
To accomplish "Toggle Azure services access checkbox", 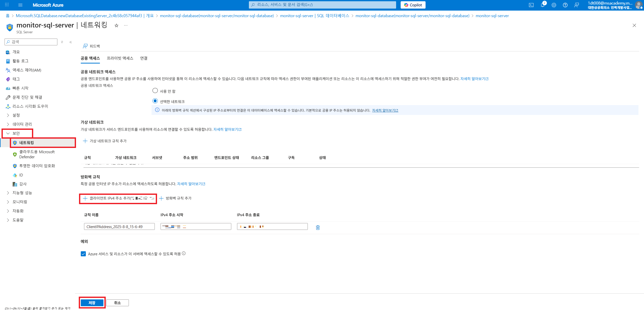I will (x=83, y=254).
